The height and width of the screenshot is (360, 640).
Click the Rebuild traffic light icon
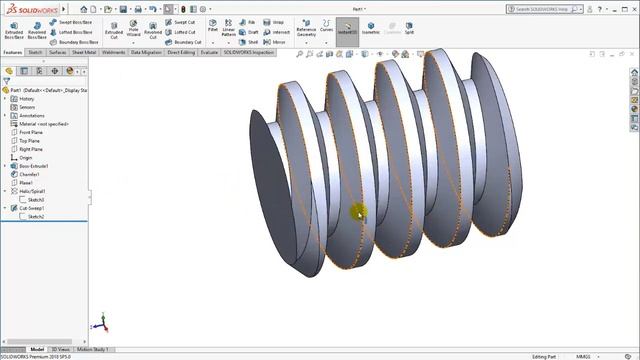click(x=183, y=9)
